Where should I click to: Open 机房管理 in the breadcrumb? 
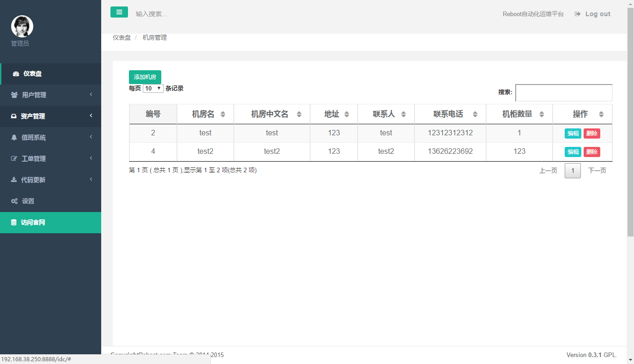point(155,37)
